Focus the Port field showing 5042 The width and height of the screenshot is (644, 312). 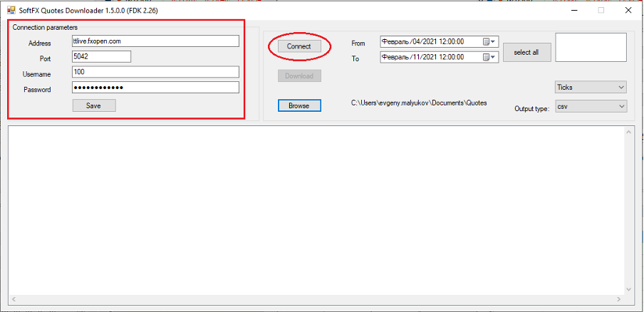[101, 56]
